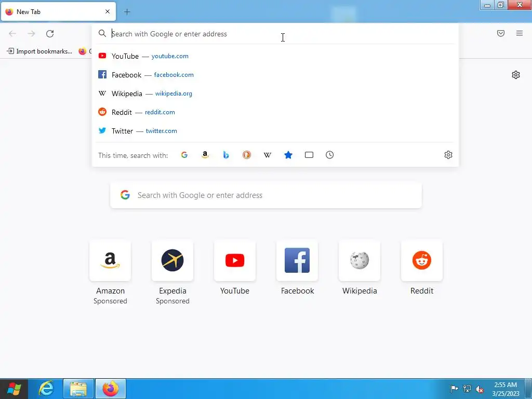Screen dimensions: 532x399
Task: Choose the Reddit reddit.com suggestion
Action: [x=275, y=112]
